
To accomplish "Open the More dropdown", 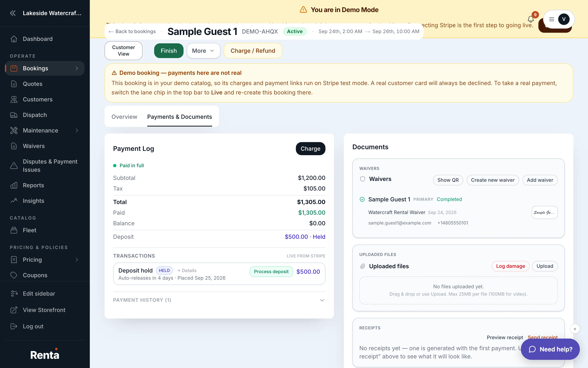I will point(203,51).
